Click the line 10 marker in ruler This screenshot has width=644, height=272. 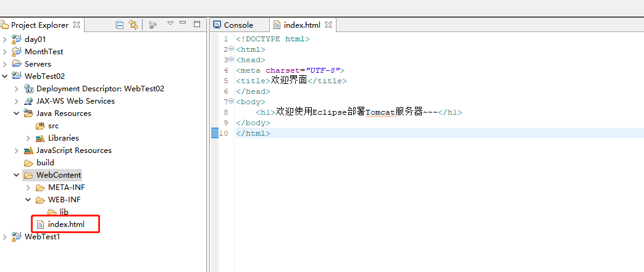pyautogui.click(x=215, y=133)
